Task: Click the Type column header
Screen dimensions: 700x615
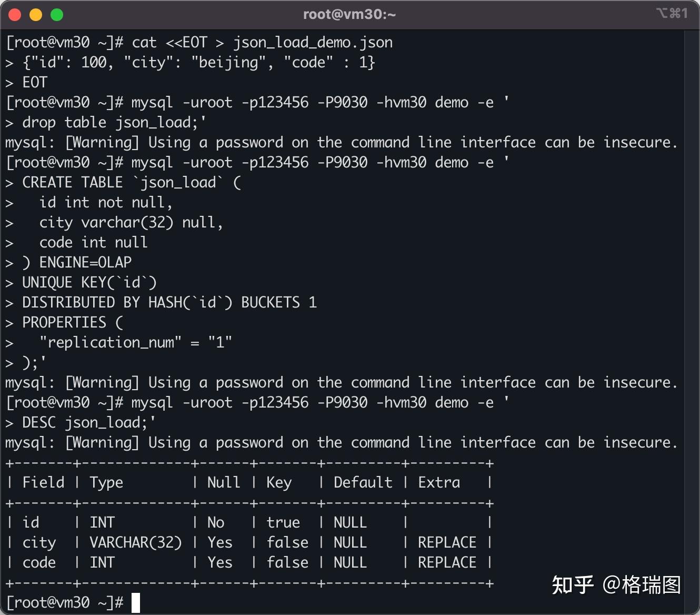Action: point(106,483)
